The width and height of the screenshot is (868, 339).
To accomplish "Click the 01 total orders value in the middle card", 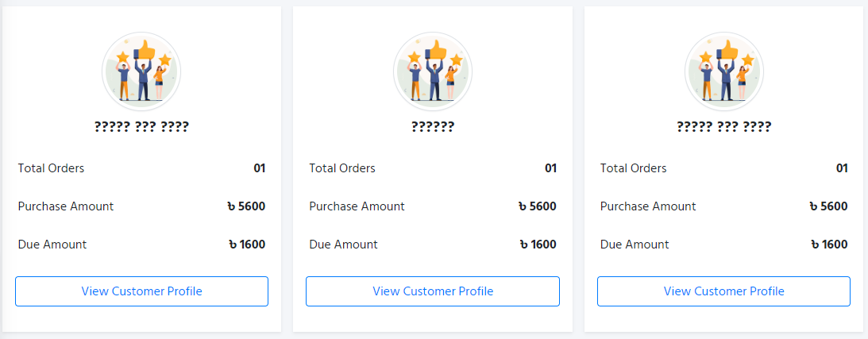I will [x=550, y=168].
